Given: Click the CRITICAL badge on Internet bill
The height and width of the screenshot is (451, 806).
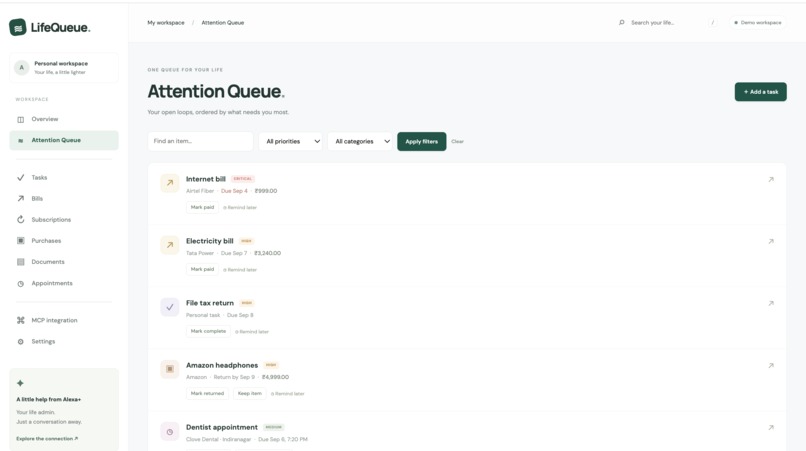Looking at the screenshot, I should (243, 179).
